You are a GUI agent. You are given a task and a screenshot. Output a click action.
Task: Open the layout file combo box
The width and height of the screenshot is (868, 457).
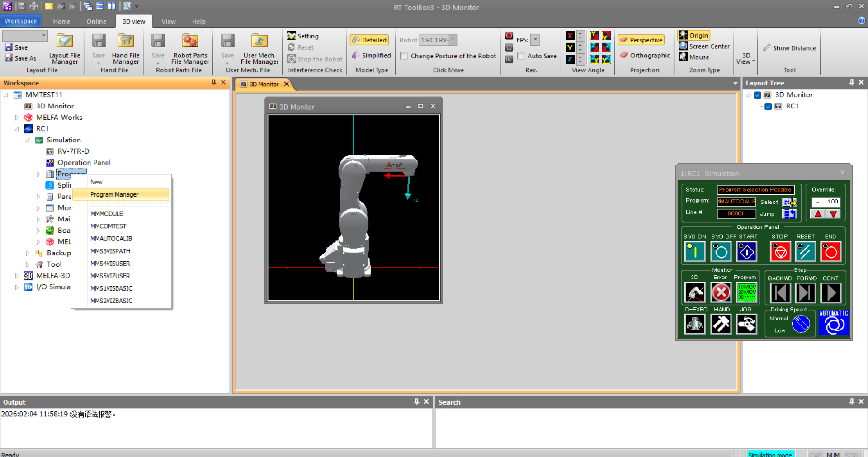point(25,35)
